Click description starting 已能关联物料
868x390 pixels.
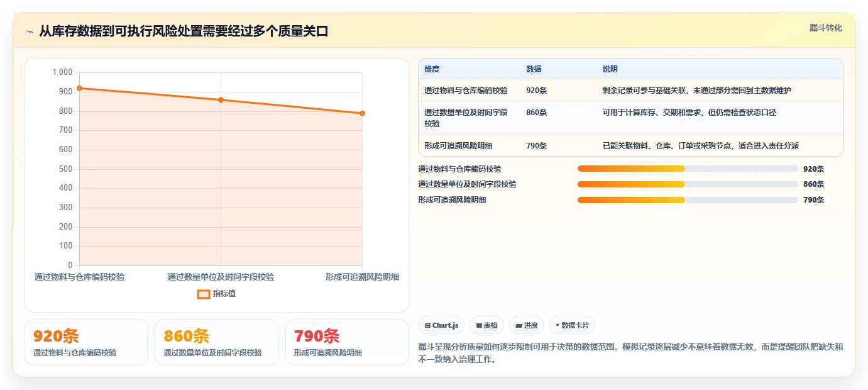tap(701, 146)
